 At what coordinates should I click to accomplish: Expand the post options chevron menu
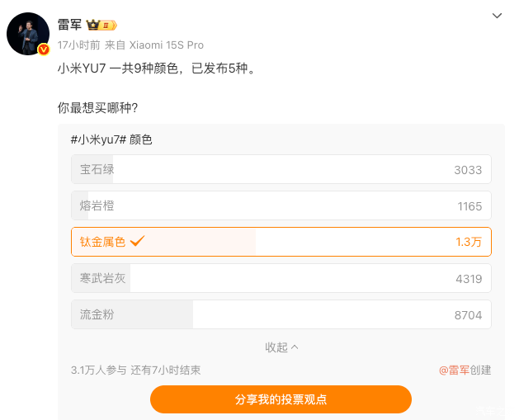tap(497, 16)
